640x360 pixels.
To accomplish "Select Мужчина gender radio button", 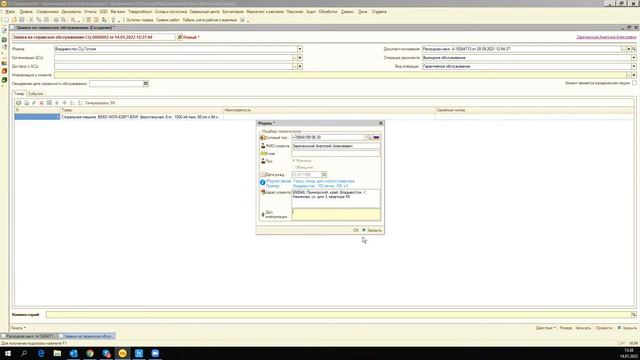I will (293, 161).
